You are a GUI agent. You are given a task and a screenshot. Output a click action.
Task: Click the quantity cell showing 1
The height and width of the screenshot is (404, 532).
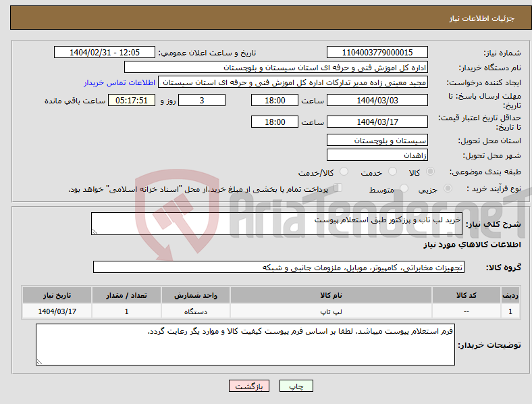pos(126,311)
